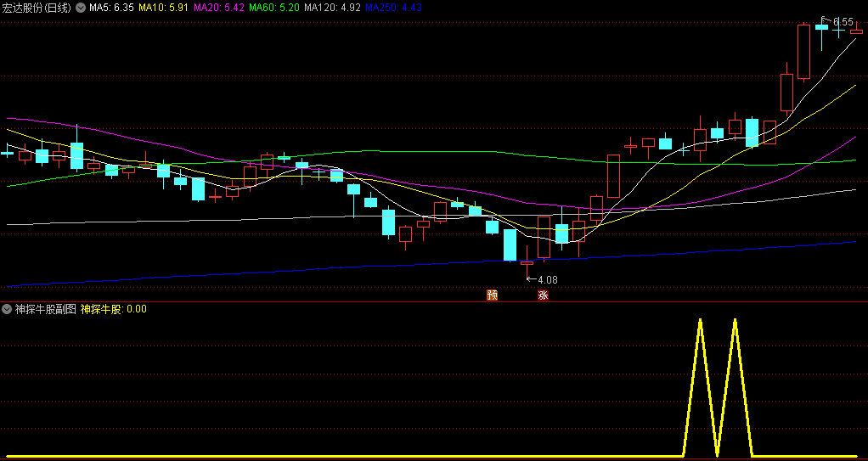
Task: Click the 神探牛股副图 sub-chart title
Action: click(x=45, y=309)
